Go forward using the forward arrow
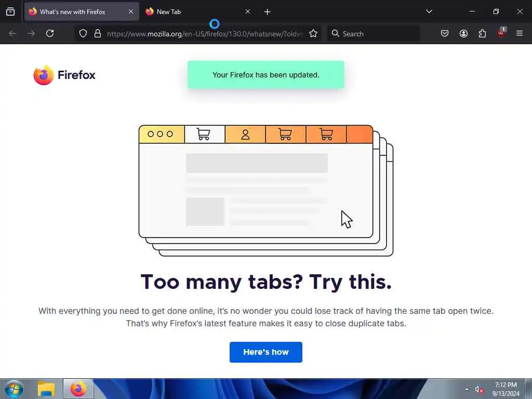532x399 pixels. point(31,34)
